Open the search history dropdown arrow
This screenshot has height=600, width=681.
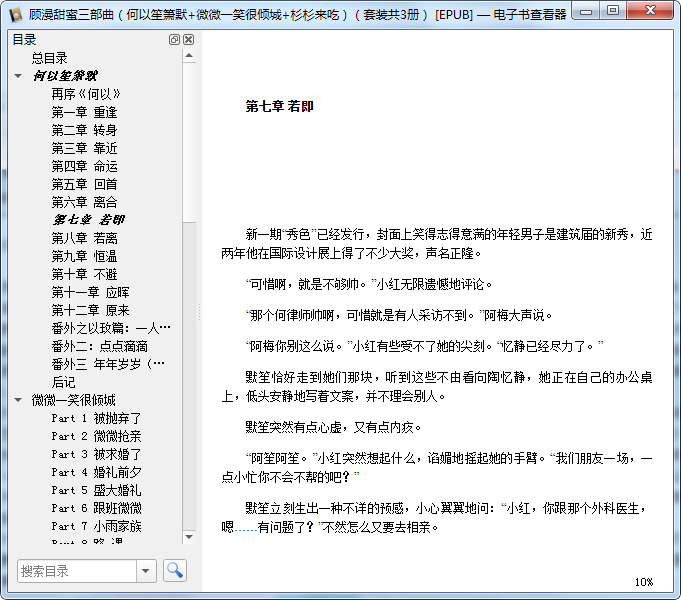point(146,571)
